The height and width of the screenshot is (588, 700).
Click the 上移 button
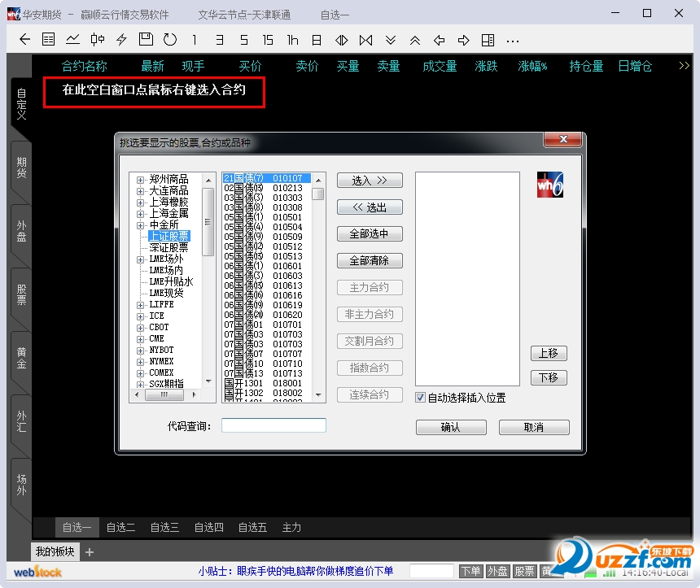point(549,353)
